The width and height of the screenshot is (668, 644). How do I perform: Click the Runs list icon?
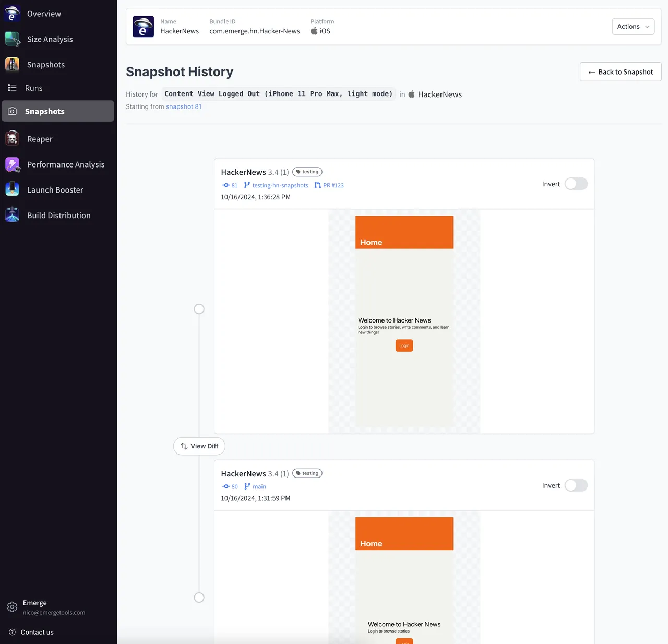[x=12, y=88]
